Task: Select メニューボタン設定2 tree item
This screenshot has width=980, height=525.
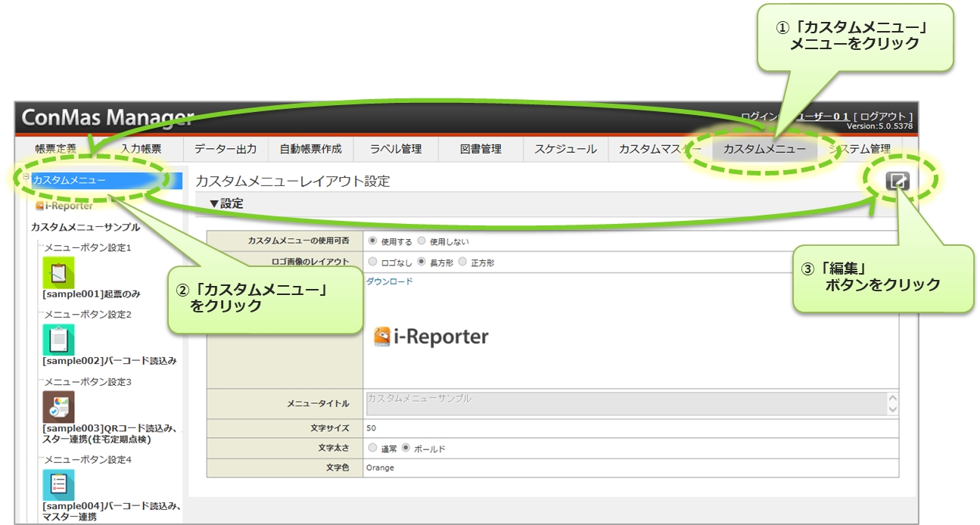Action: 88,315
